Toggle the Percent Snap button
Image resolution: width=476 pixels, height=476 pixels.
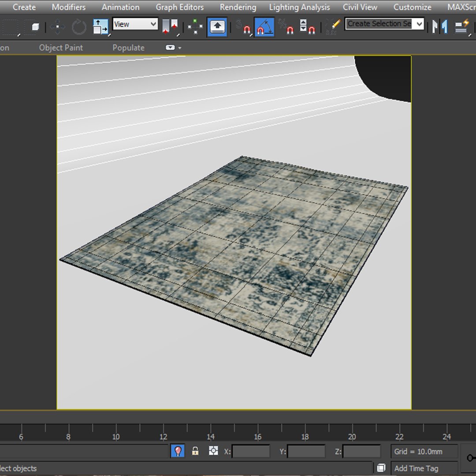[286, 27]
